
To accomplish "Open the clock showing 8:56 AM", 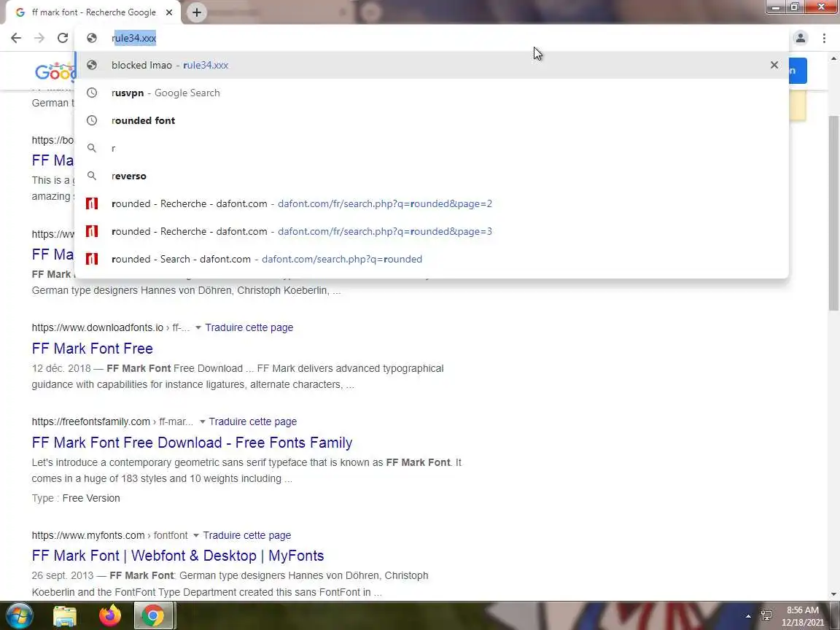I will pyautogui.click(x=803, y=616).
